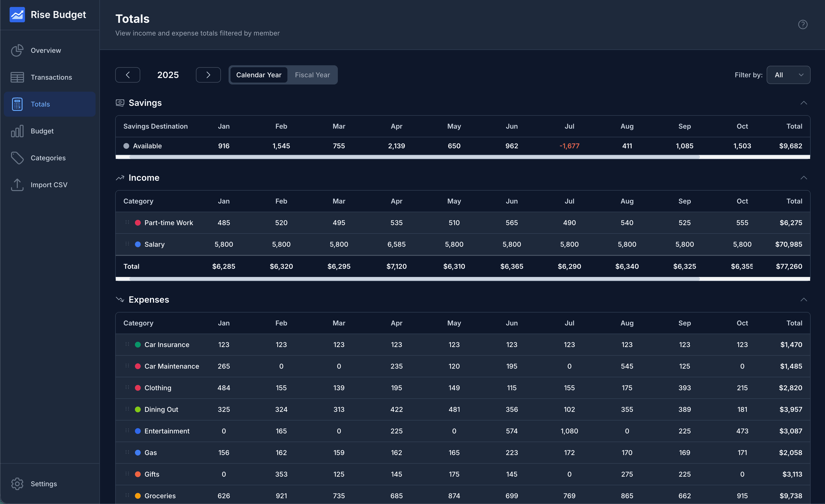This screenshot has width=825, height=504.
Task: Open Settings via the gear icon
Action: (17, 484)
